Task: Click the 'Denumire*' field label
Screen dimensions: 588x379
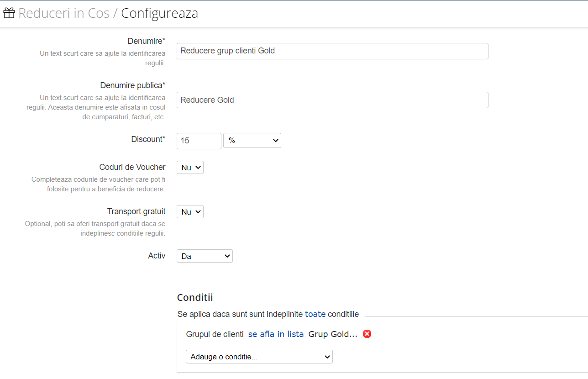Action: tap(147, 41)
